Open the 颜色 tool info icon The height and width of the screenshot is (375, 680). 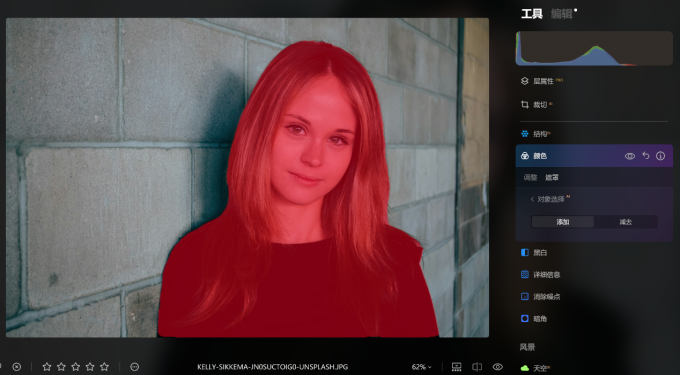[660, 156]
